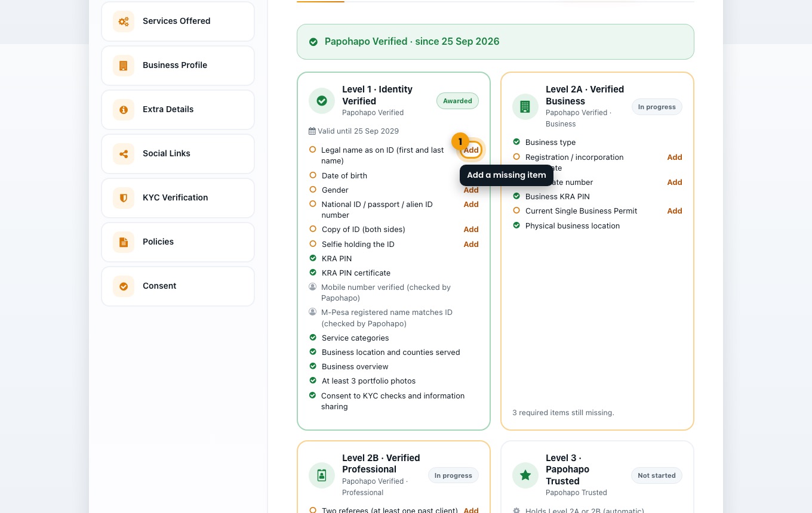Click the checkmark icon in Papohapo Verified banner
This screenshot has width=812, height=513.
[313, 42]
